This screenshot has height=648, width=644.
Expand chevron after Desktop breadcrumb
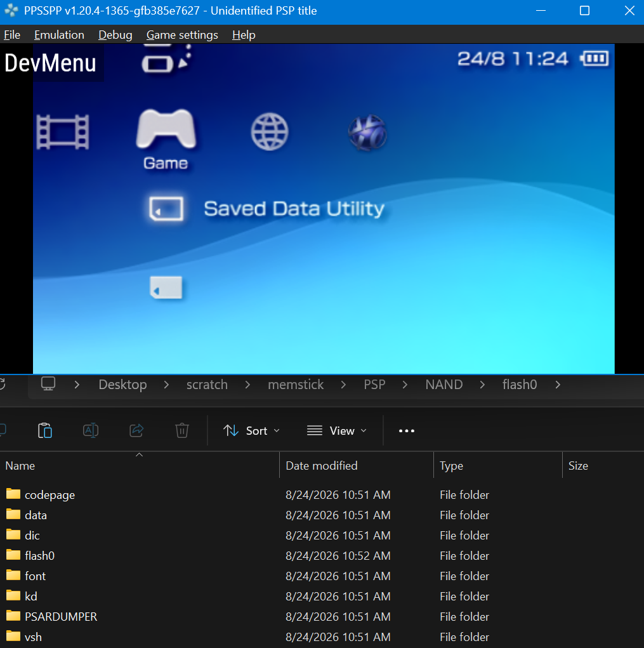[x=166, y=385]
